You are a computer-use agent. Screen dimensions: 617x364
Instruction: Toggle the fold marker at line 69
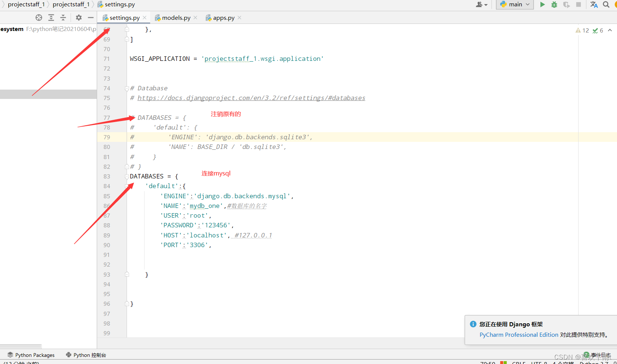click(x=127, y=39)
